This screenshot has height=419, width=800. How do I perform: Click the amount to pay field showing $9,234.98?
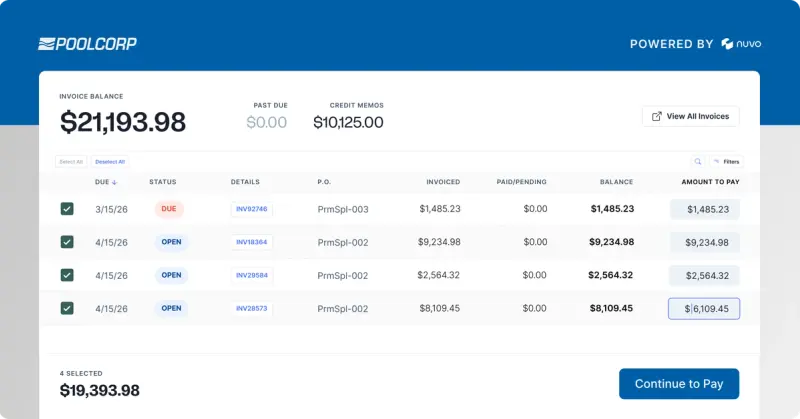click(x=705, y=242)
